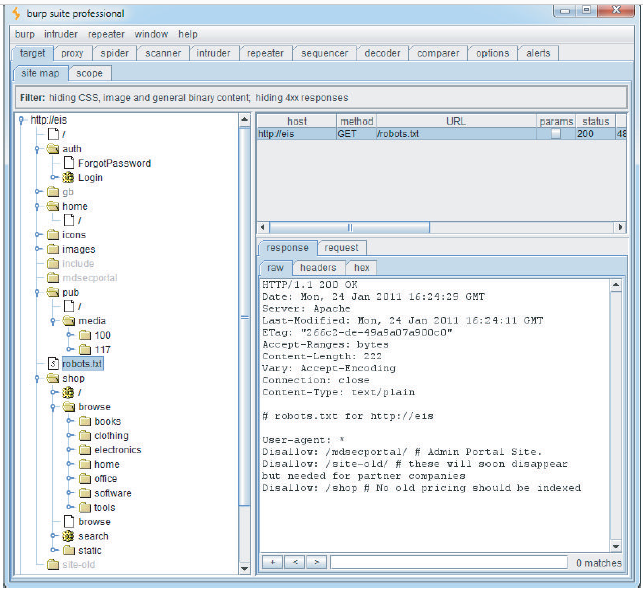Viewport: 643px width, 592px height.
Task: Click the ForgotPassword page icon
Action: click(69, 163)
